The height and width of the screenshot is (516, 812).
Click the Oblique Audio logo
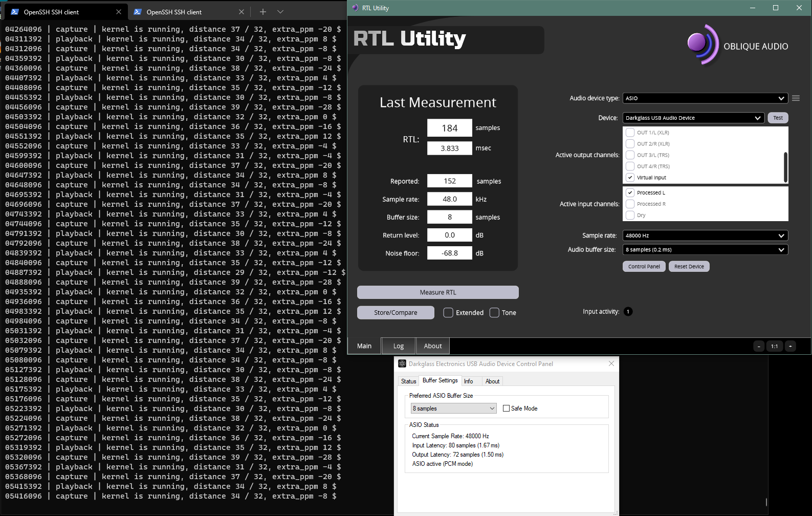pos(737,45)
